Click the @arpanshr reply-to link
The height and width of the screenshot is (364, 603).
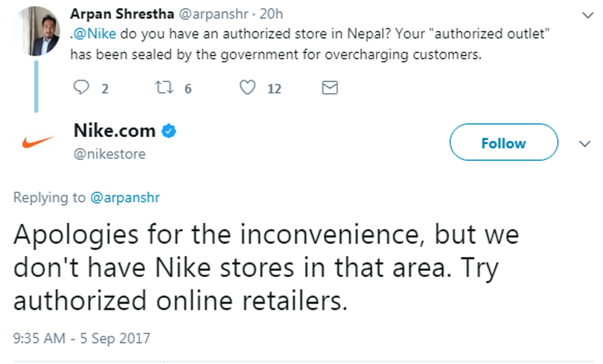pyautogui.click(x=125, y=197)
